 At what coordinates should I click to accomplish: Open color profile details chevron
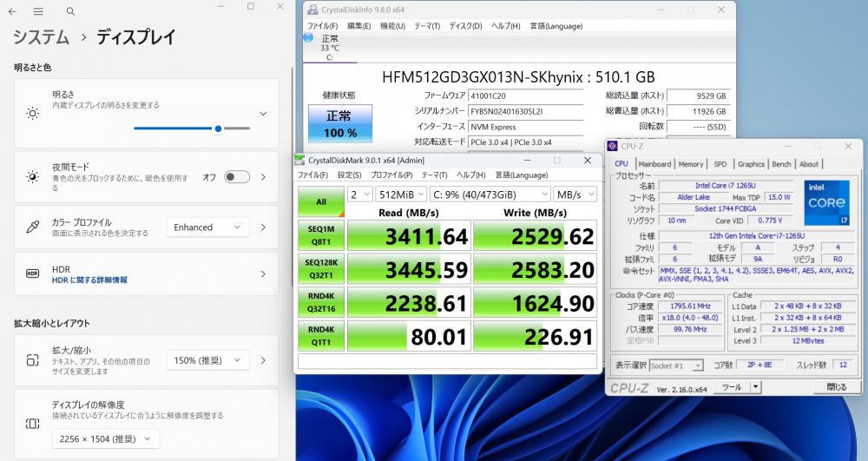[263, 227]
